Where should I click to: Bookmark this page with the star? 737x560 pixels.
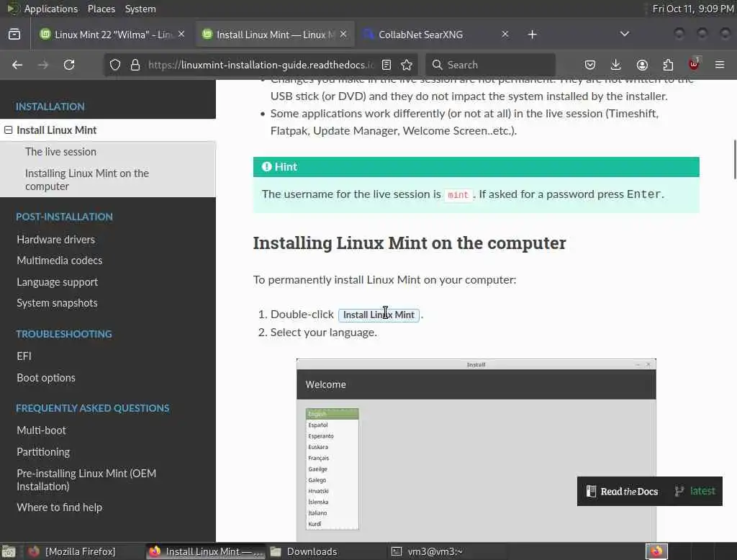407,65
